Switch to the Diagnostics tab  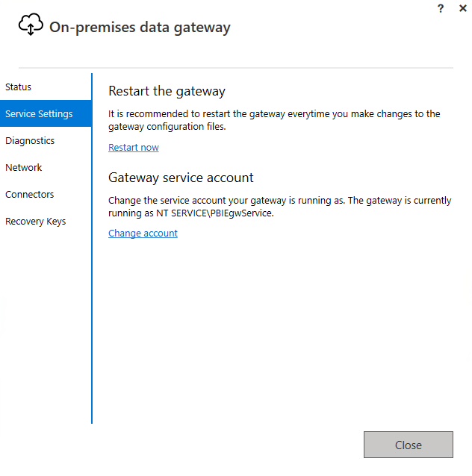tap(30, 141)
